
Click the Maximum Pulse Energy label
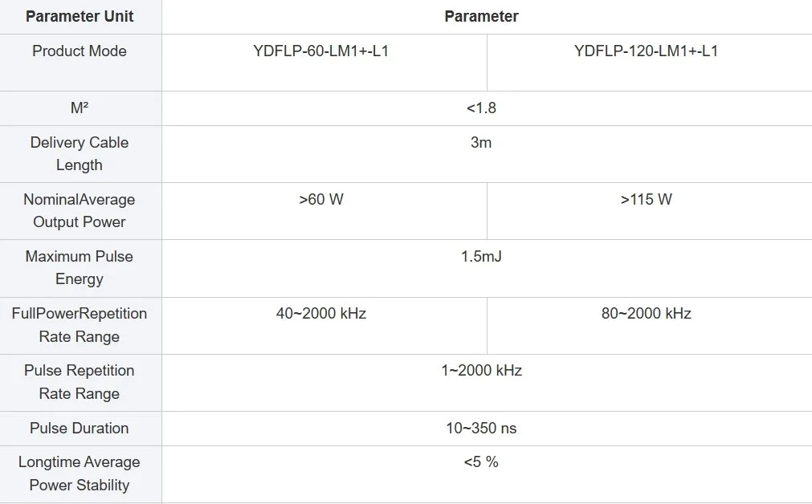pos(80,267)
